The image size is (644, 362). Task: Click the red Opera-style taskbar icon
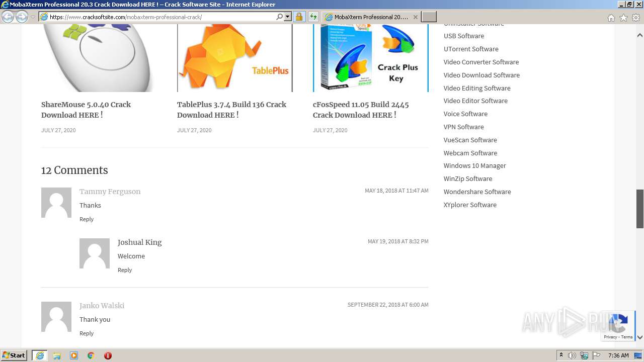pyautogui.click(x=108, y=355)
